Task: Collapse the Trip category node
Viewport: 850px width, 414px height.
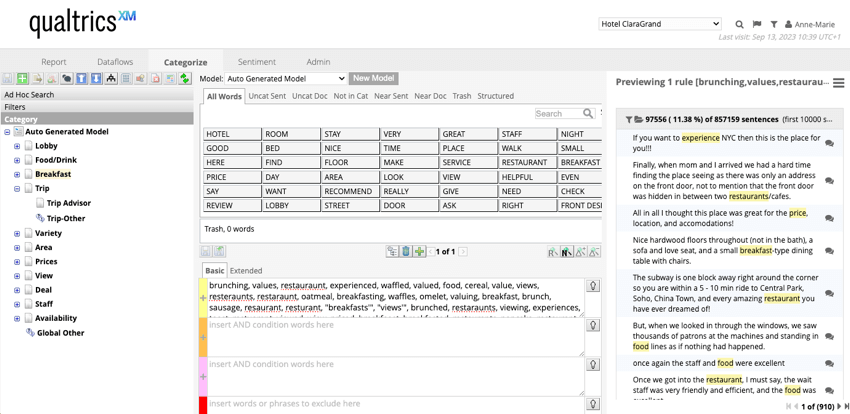Action: [17, 188]
